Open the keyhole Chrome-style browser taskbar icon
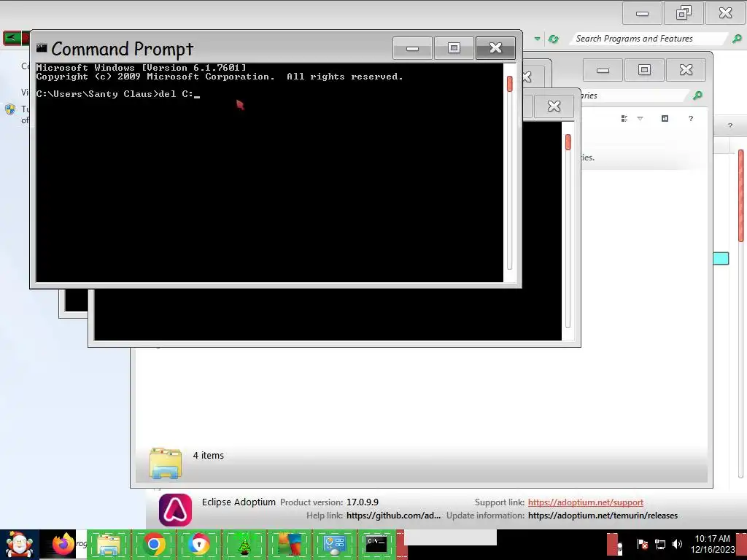Viewport: 747px width, 560px height. pyautogui.click(x=198, y=545)
